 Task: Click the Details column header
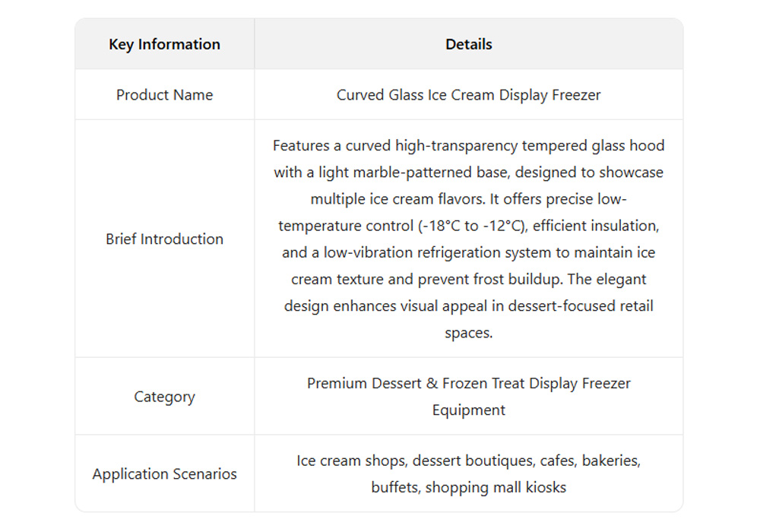pos(468,44)
